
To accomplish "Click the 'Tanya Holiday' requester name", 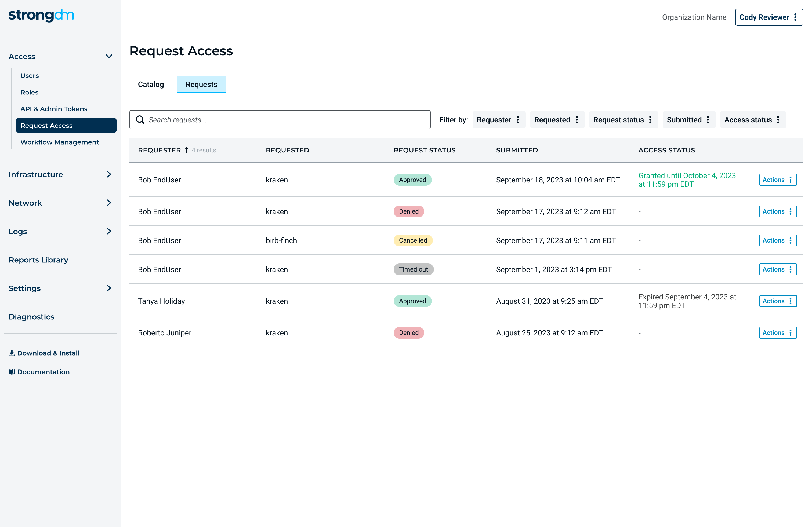I will point(161,301).
